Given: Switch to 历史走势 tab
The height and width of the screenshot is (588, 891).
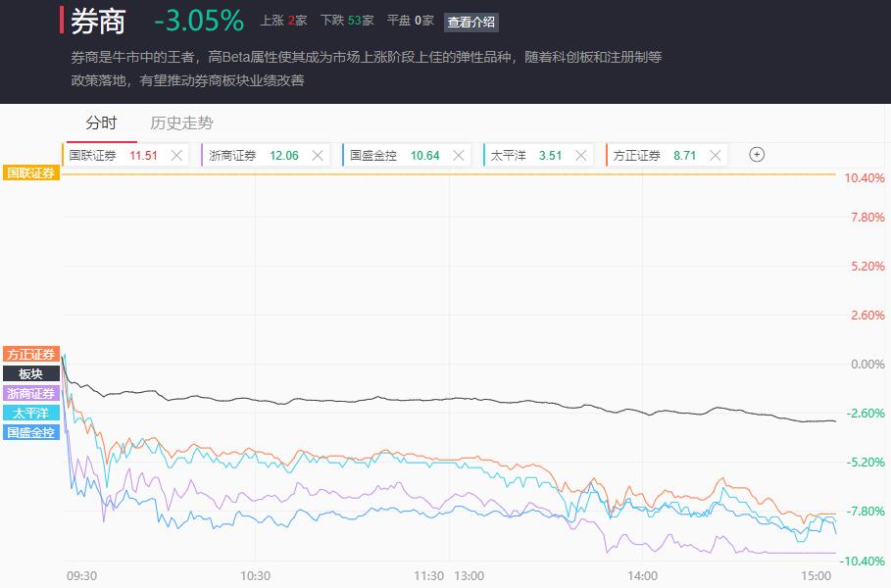Looking at the screenshot, I should 181,122.
